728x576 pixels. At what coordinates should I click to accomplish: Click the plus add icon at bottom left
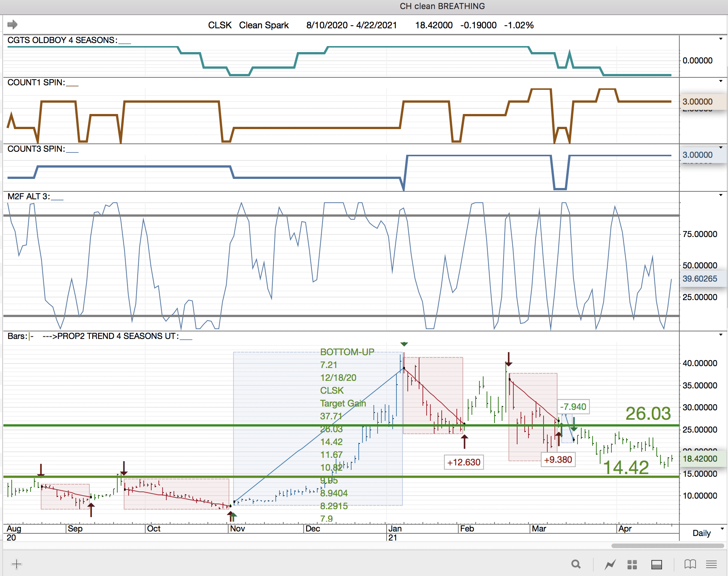point(17,564)
